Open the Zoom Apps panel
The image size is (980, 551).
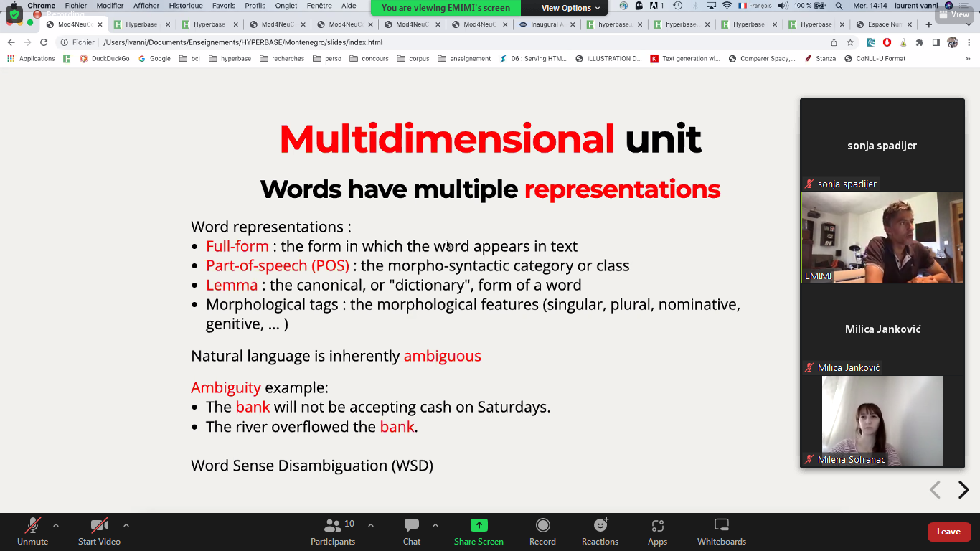tap(657, 532)
